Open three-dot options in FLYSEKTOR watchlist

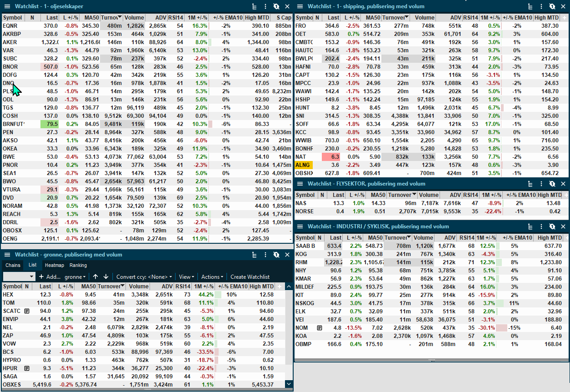tap(540, 184)
